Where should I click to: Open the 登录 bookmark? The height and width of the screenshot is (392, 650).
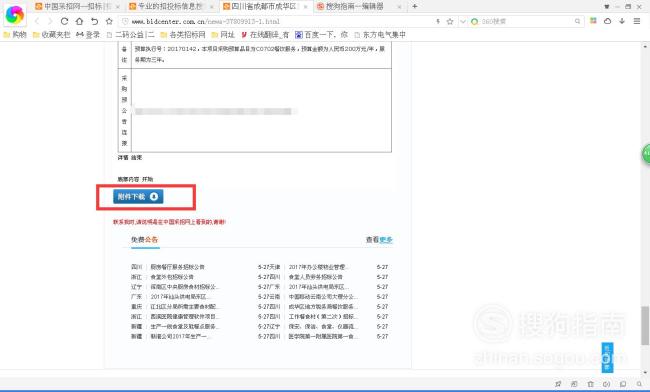point(88,35)
